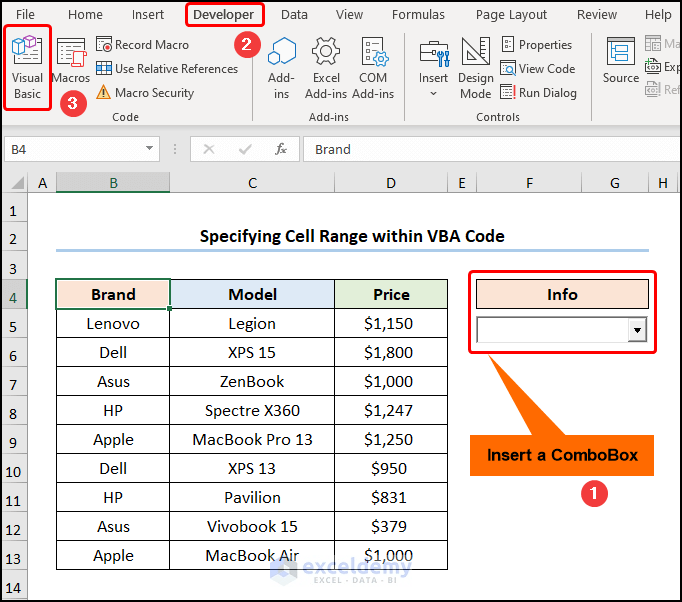Open the Add-ins dialog

(281, 68)
